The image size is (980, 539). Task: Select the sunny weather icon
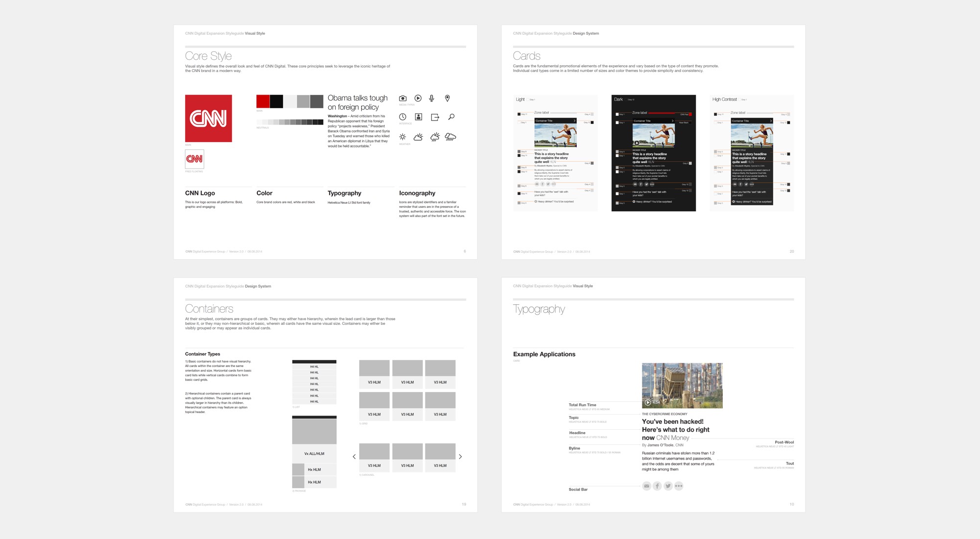[x=403, y=137]
